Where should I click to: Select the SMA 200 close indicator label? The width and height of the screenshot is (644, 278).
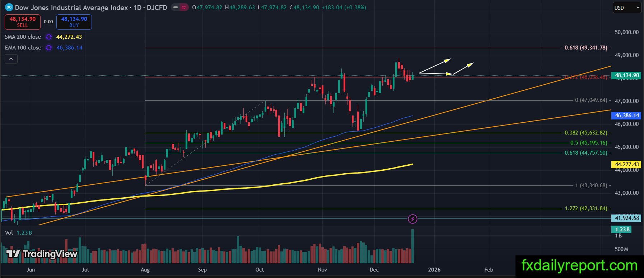(x=23, y=37)
